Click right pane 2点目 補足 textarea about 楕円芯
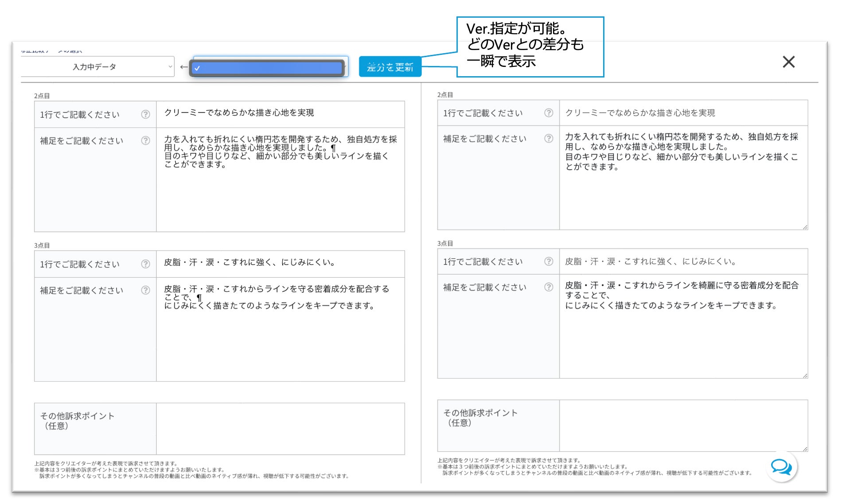Image resolution: width=842 pixels, height=504 pixels. [683, 178]
